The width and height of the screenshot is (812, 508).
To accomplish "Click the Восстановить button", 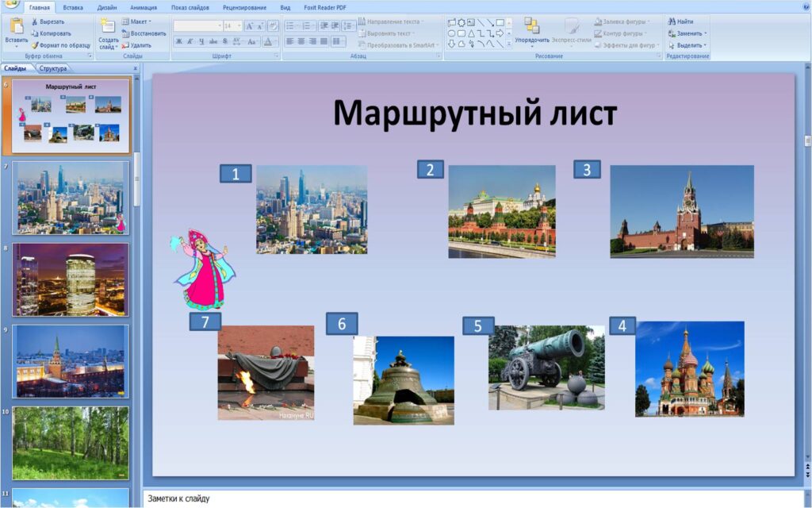I will pos(144,33).
